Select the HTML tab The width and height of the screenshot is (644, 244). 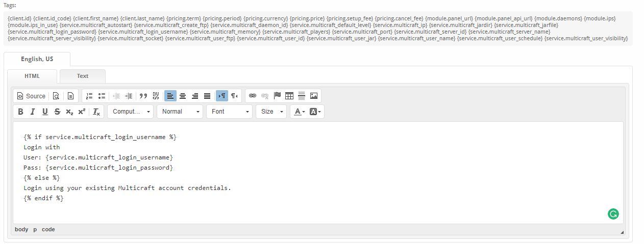[32, 76]
